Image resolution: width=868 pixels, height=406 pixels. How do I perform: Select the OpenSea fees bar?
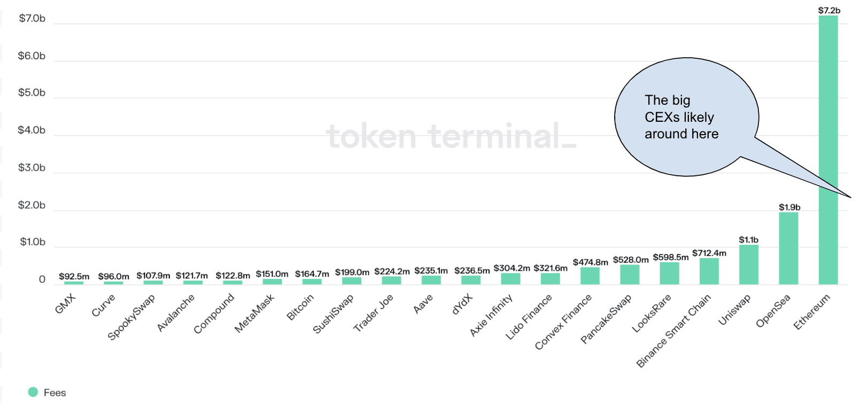(788, 248)
